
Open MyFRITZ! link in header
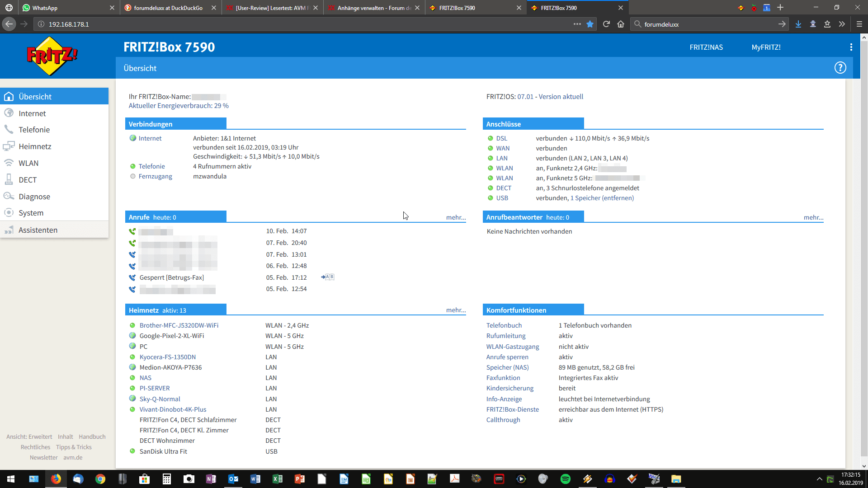click(x=766, y=47)
